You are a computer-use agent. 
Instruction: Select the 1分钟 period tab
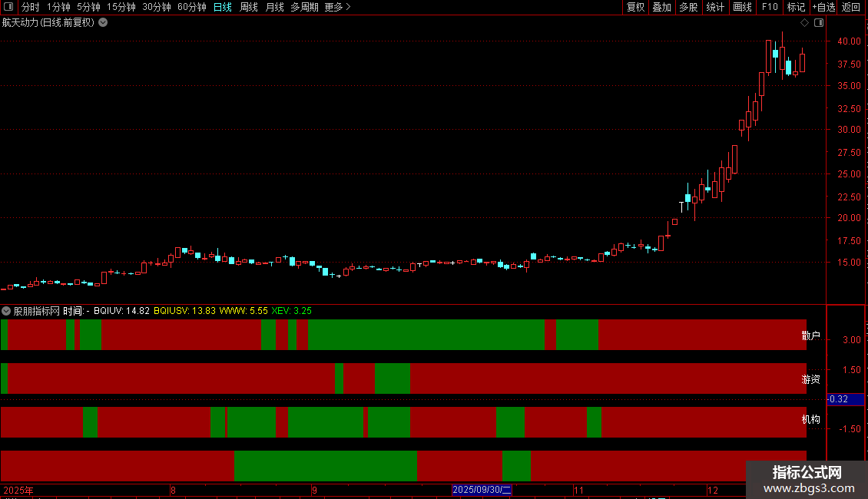(58, 7)
